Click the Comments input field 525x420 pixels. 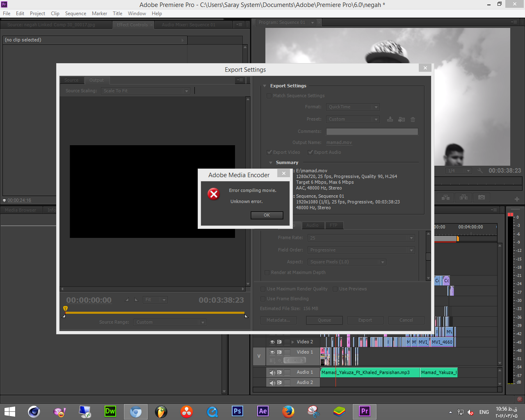coord(372,132)
